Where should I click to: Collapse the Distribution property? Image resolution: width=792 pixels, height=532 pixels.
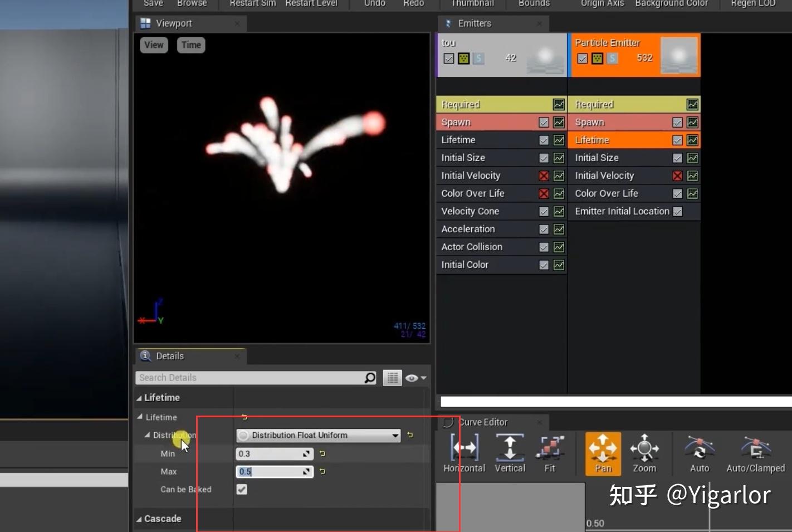147,435
